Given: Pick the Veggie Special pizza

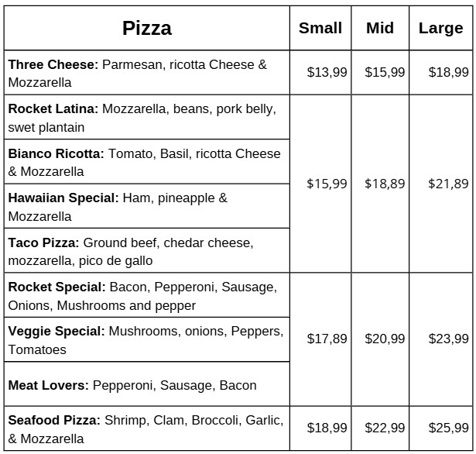Looking at the screenshot, I should [147, 339].
